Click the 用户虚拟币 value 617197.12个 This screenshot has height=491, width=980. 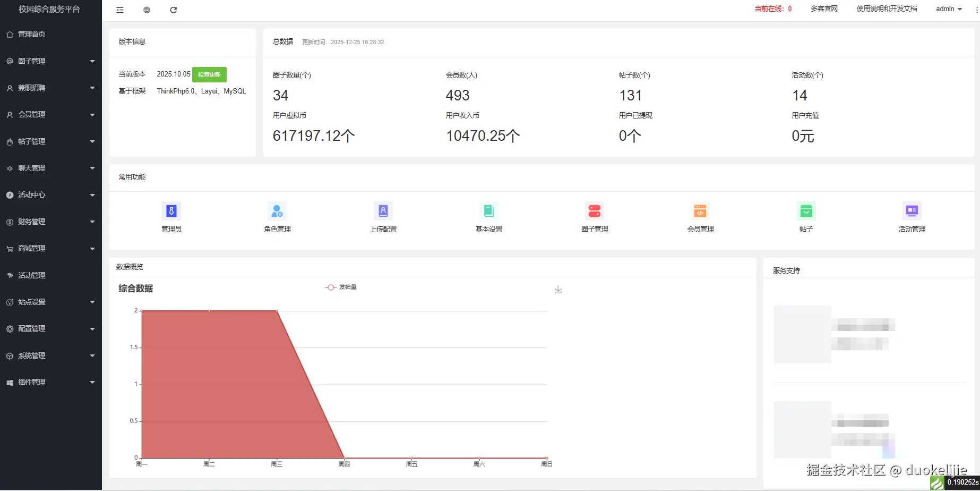pyautogui.click(x=314, y=136)
